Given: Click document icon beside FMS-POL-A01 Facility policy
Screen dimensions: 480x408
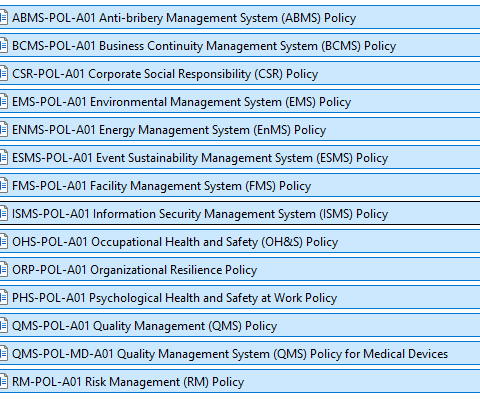Looking at the screenshot, I should coord(4,185).
